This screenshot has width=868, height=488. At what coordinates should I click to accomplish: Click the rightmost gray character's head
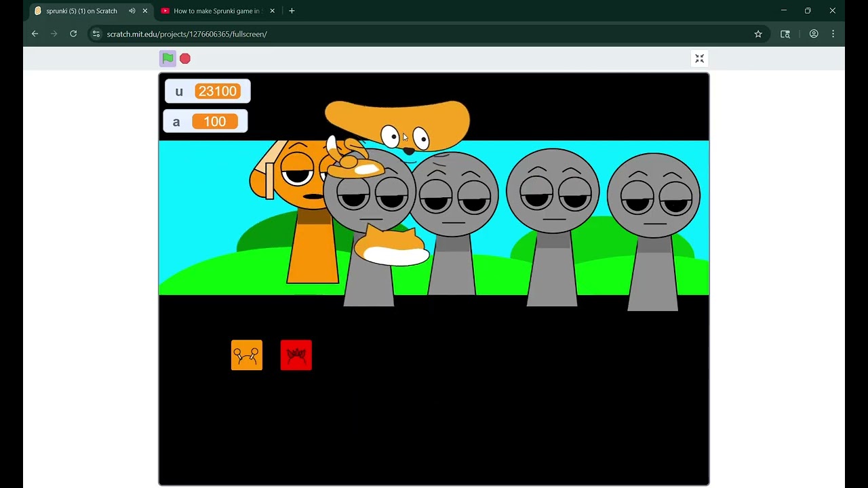[x=654, y=195]
